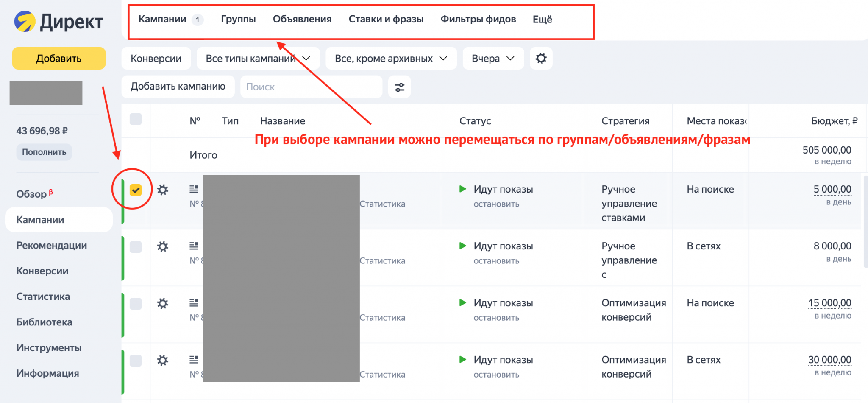Open Статистика link in 8 000,00 campaign row
868x403 pixels.
(x=382, y=261)
